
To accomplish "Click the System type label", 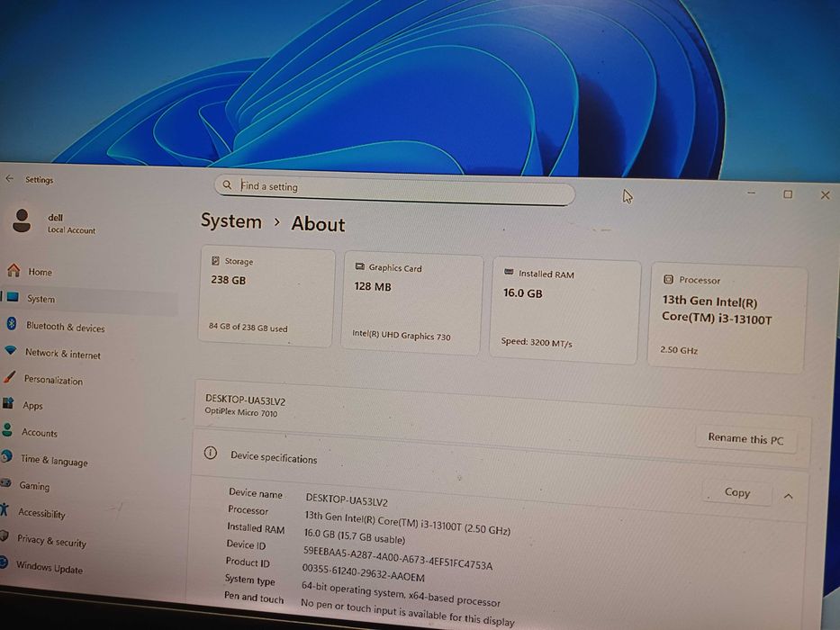I will [x=249, y=579].
